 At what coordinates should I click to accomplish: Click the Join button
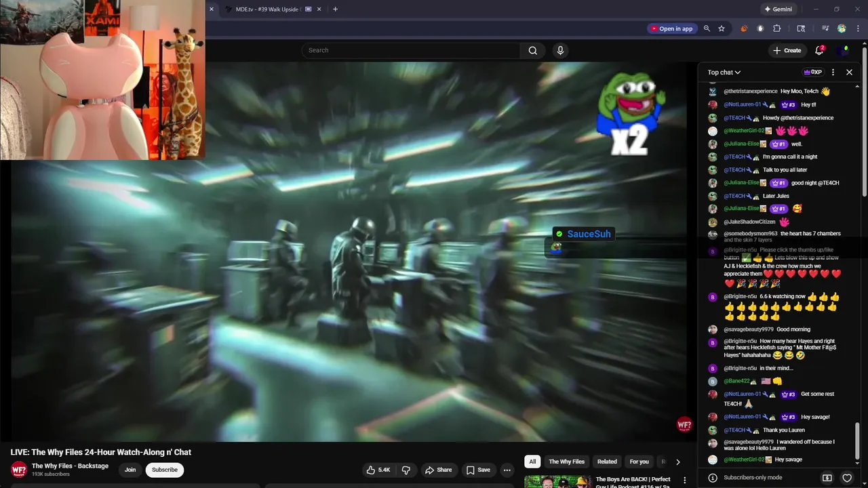pyautogui.click(x=130, y=470)
